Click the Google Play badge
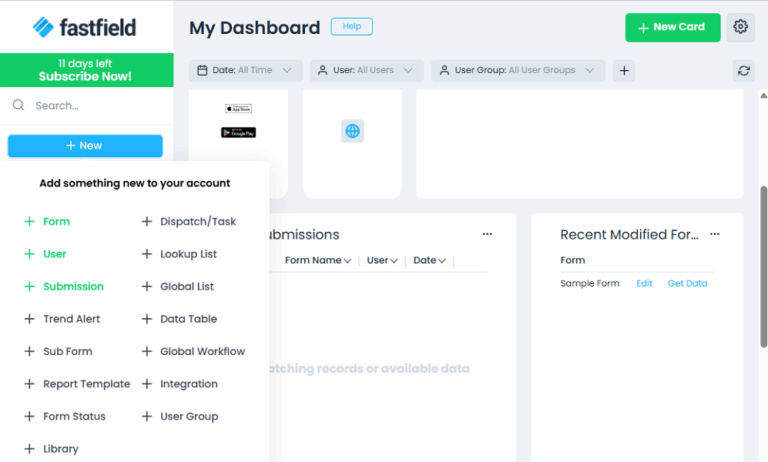 click(x=238, y=132)
